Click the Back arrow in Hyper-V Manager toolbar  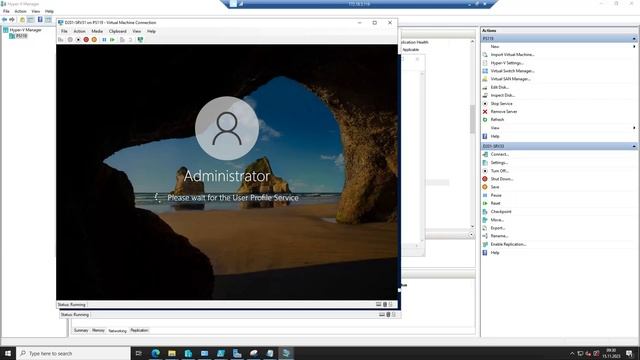click(4, 20)
